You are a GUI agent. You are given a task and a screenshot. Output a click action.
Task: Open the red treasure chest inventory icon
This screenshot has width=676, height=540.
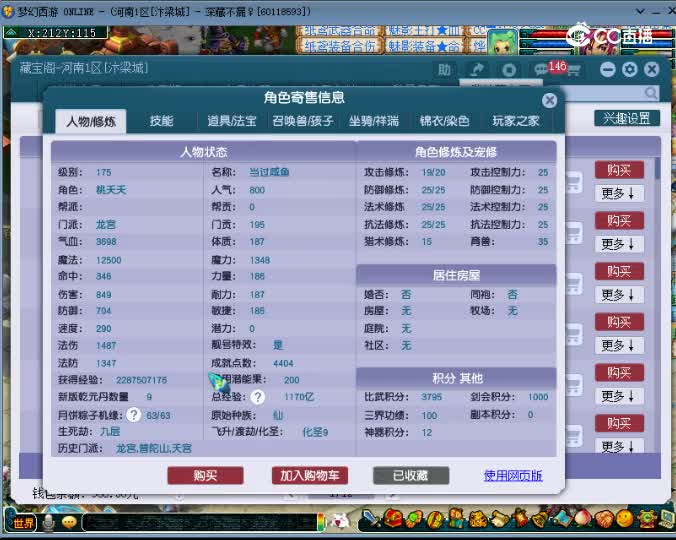(393, 519)
